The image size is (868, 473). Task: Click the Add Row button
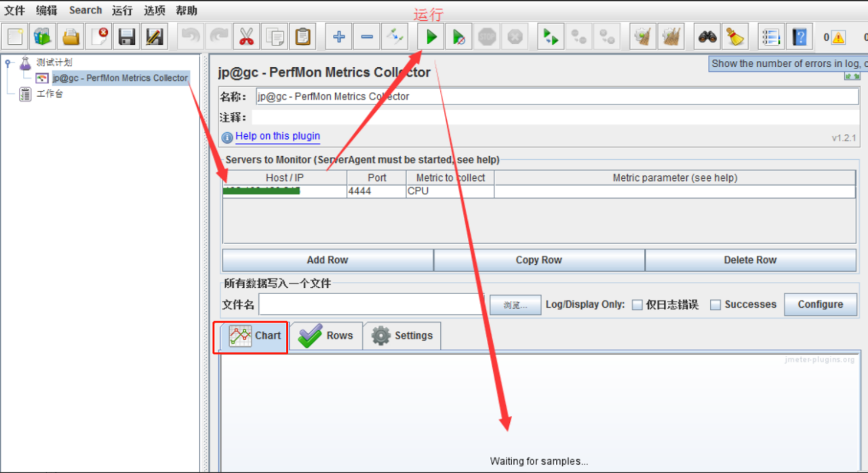328,260
